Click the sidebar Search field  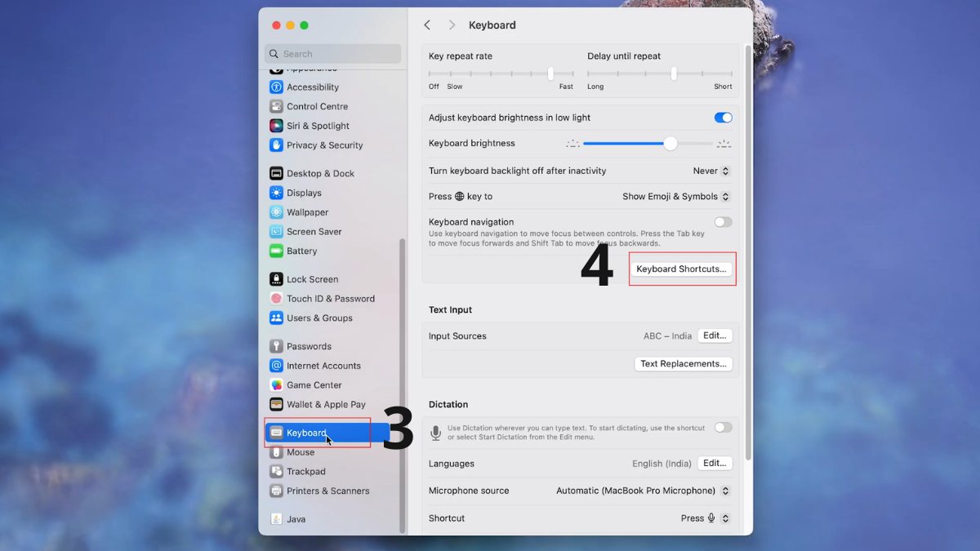(x=332, y=54)
